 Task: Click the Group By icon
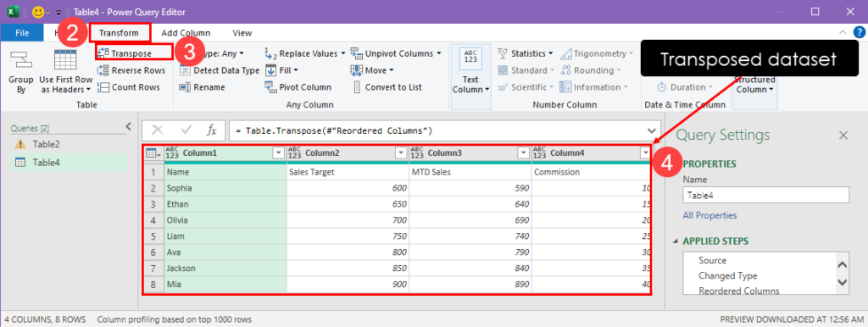pyautogui.click(x=20, y=61)
